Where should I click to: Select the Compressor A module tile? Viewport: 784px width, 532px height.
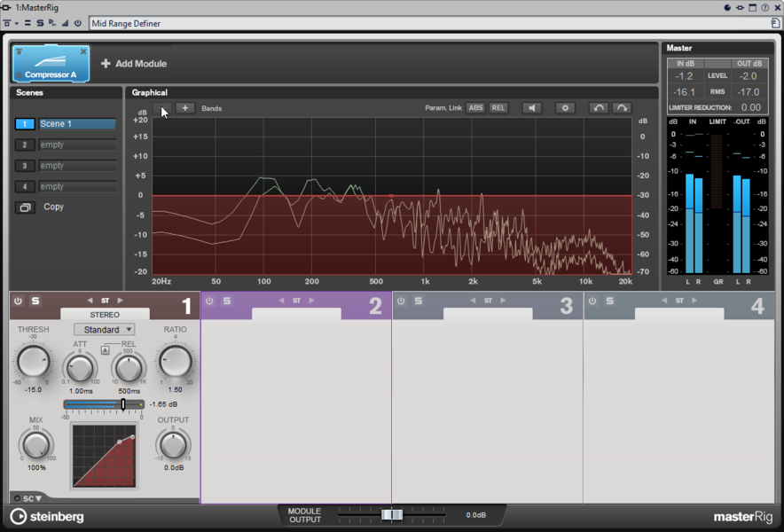tap(51, 64)
